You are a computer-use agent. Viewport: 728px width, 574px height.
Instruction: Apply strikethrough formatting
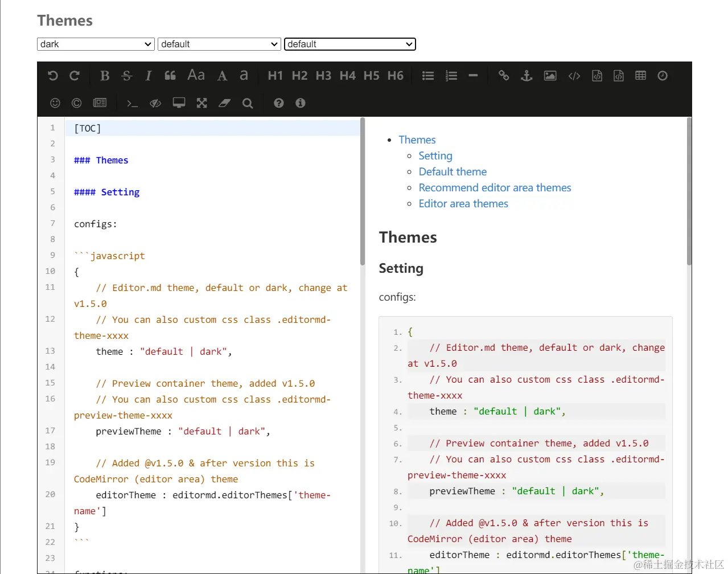click(126, 76)
